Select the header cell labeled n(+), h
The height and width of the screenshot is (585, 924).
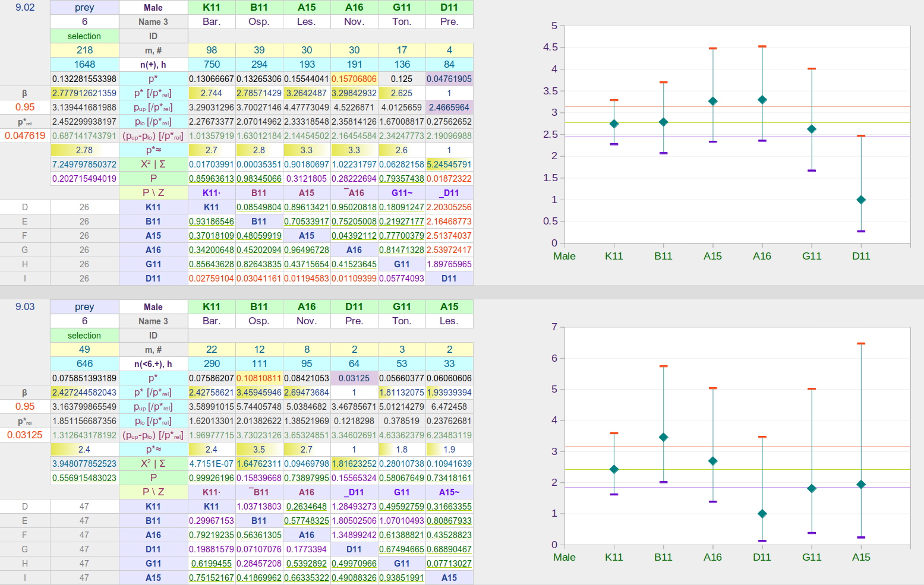153,65
